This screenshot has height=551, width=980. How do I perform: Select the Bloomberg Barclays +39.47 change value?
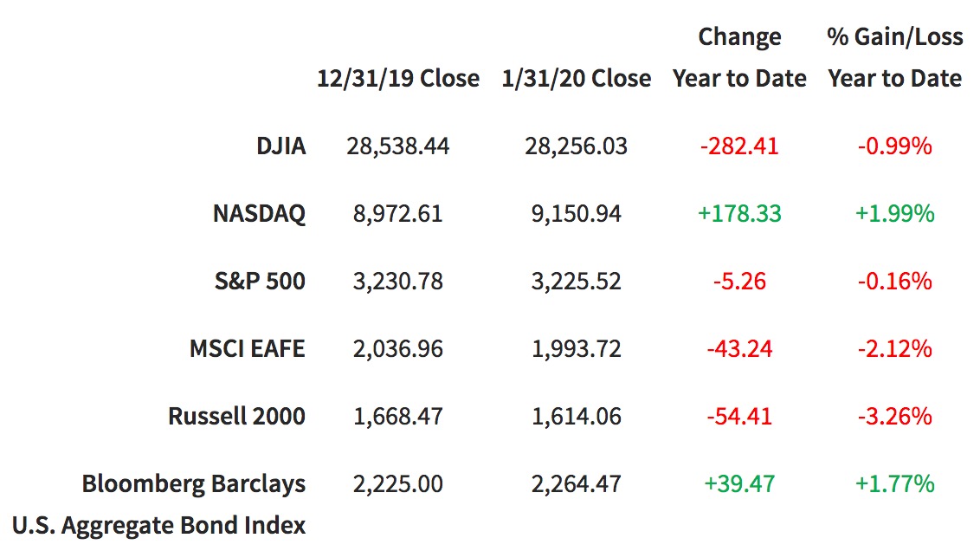(x=739, y=483)
